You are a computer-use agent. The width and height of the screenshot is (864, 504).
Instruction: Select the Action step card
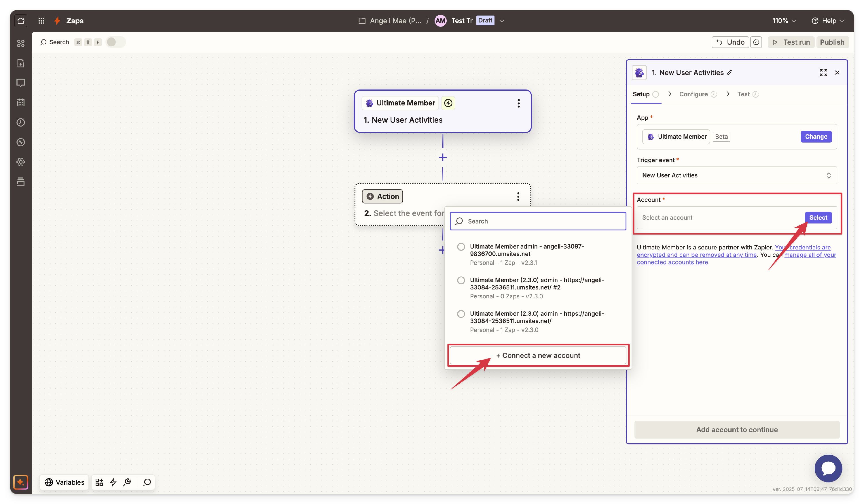[x=443, y=204]
